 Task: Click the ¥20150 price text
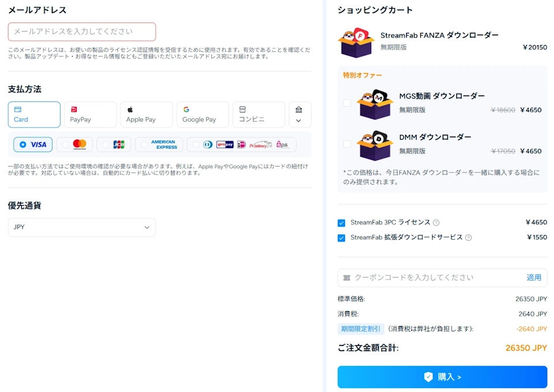click(535, 47)
